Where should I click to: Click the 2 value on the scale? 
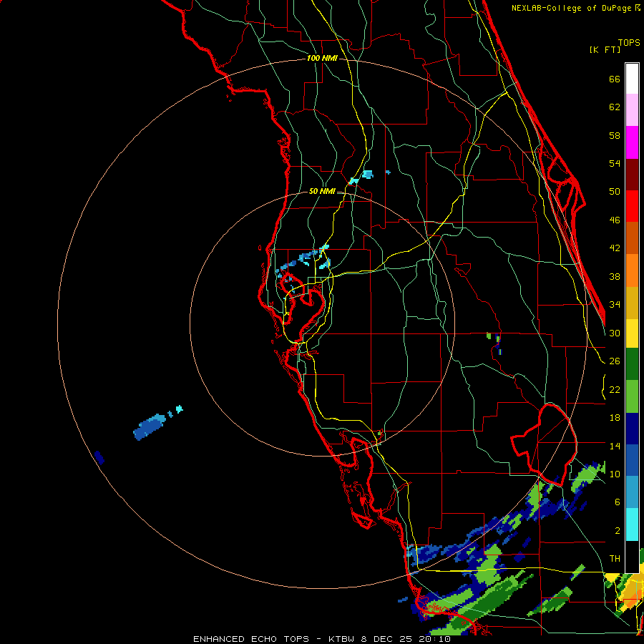pyautogui.click(x=618, y=531)
